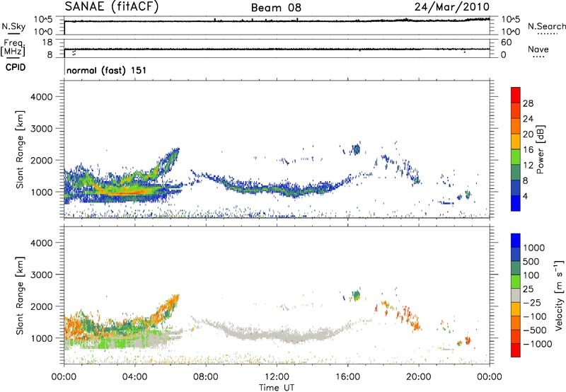
Task: Click the 08:00 time tick label
Action: 205,377
